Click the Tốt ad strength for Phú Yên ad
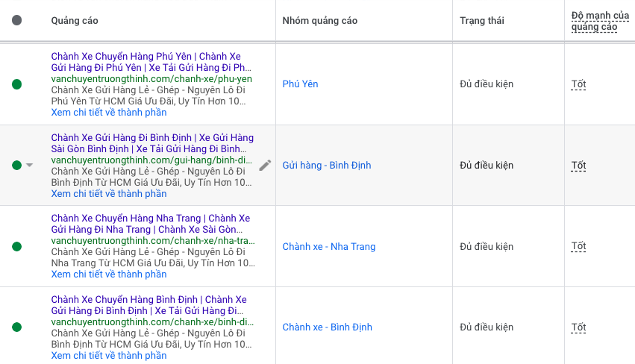 (578, 84)
